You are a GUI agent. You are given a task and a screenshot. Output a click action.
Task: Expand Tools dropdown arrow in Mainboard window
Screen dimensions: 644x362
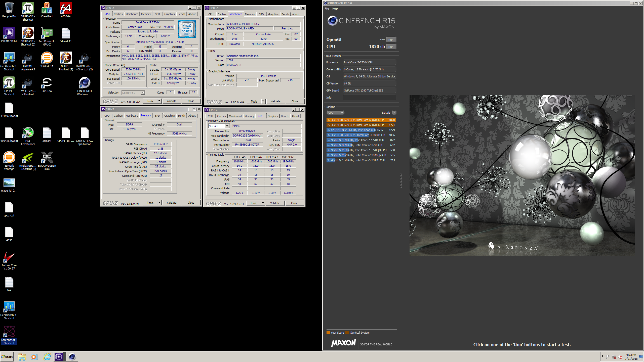point(263,101)
